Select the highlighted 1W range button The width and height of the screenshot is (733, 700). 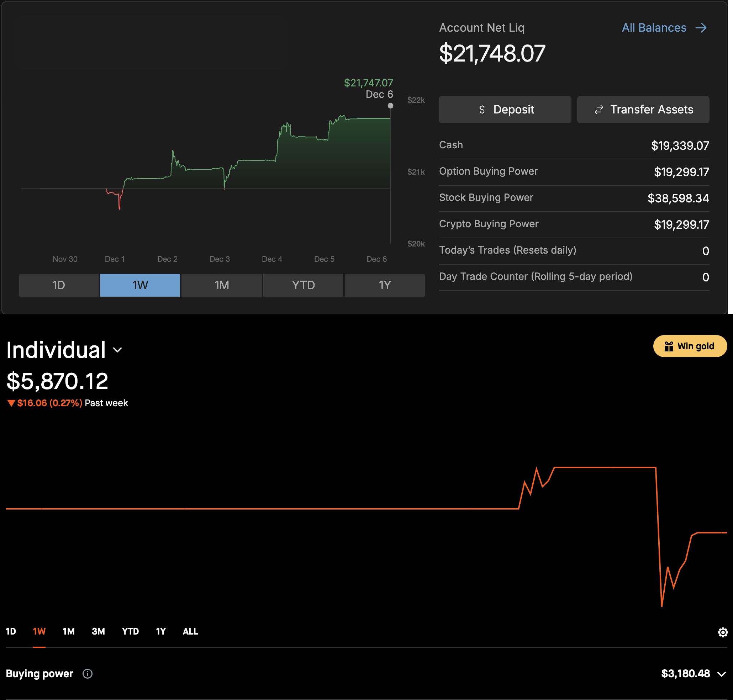(140, 285)
